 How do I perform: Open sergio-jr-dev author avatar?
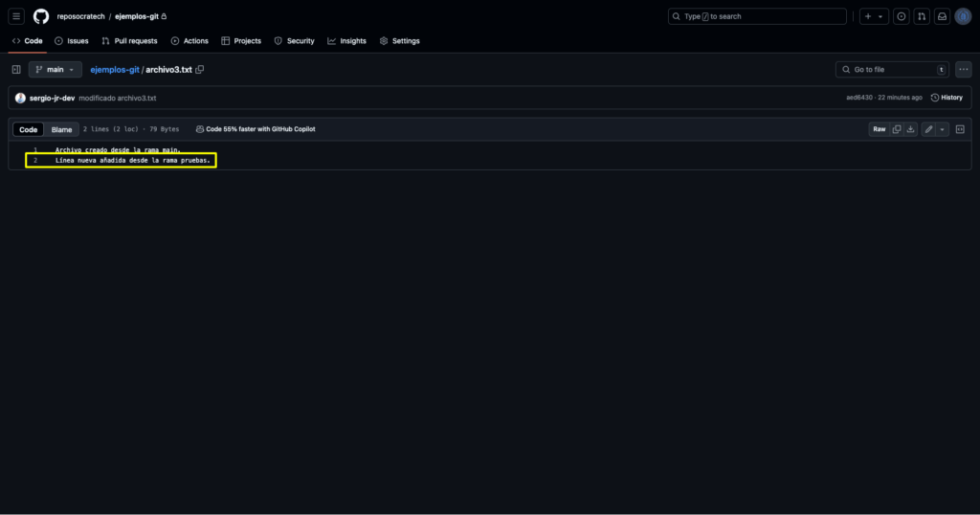coord(20,99)
